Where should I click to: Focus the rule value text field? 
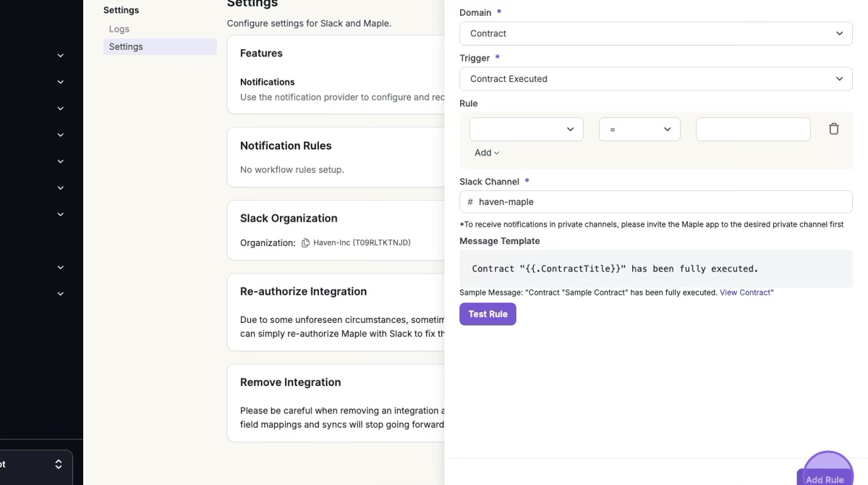pyautogui.click(x=752, y=130)
